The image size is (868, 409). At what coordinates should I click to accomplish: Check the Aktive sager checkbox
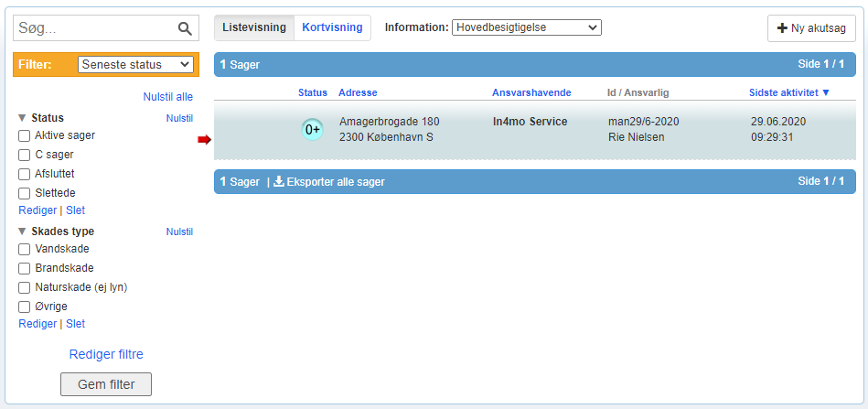click(x=25, y=135)
